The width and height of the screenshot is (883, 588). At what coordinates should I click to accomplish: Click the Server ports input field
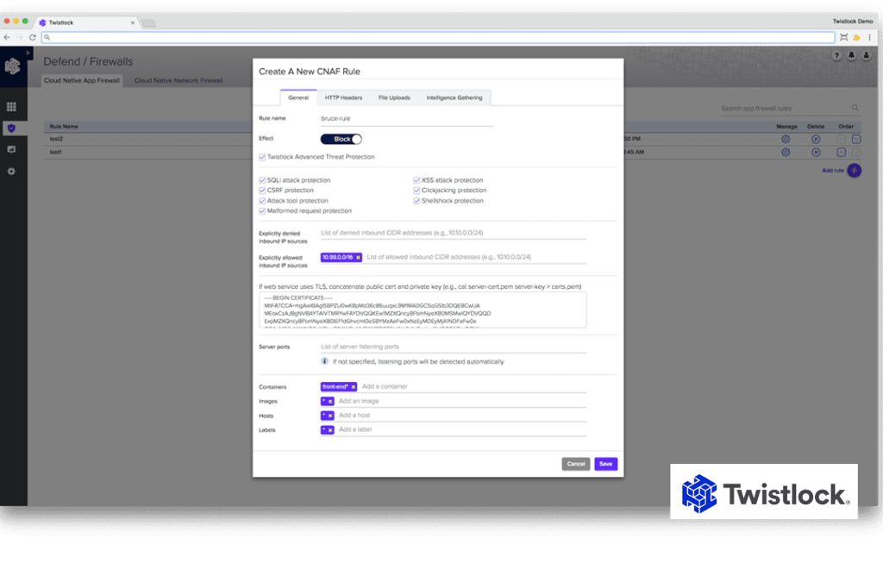[454, 347]
